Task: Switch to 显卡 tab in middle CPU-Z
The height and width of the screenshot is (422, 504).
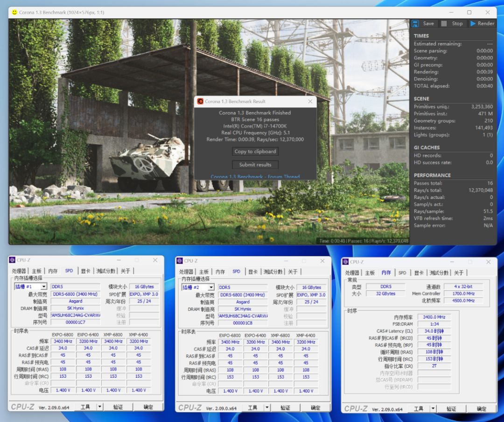Action: tap(252, 272)
